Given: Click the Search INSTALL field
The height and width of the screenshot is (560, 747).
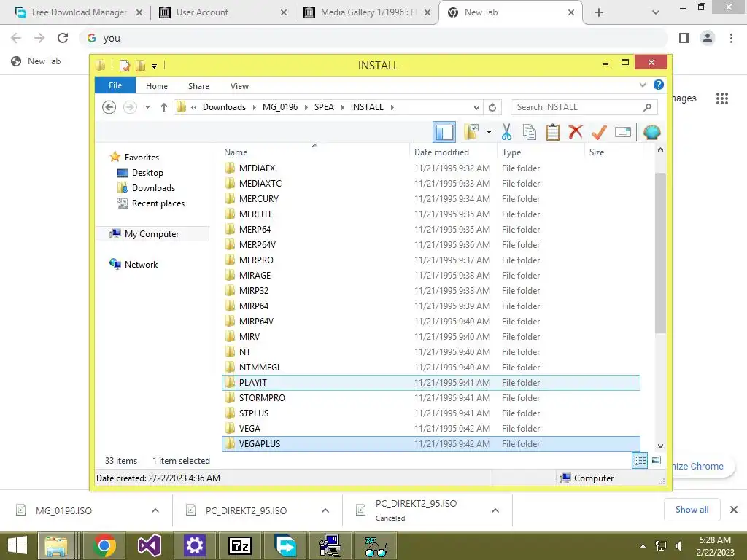Looking at the screenshot, I should point(584,107).
